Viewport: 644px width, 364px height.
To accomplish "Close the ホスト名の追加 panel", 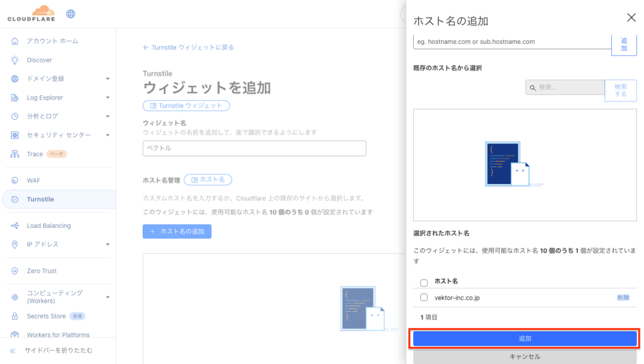I will click(x=631, y=17).
